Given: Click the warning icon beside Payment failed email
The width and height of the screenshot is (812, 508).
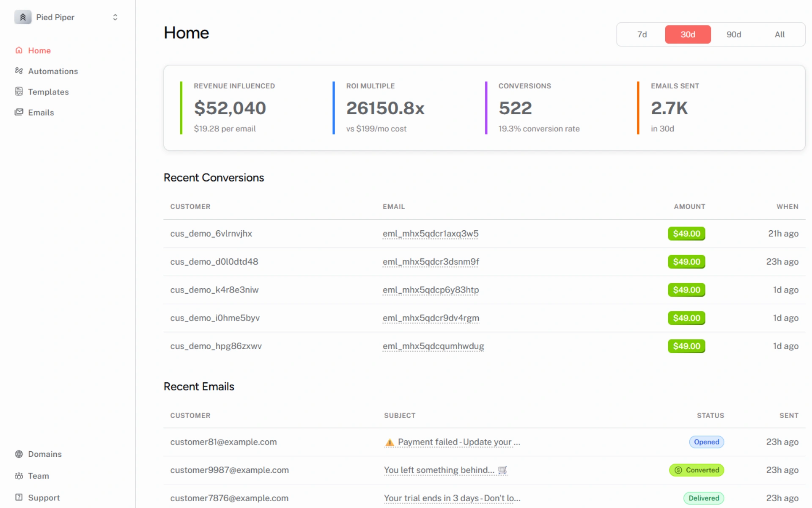Looking at the screenshot, I should click(389, 442).
